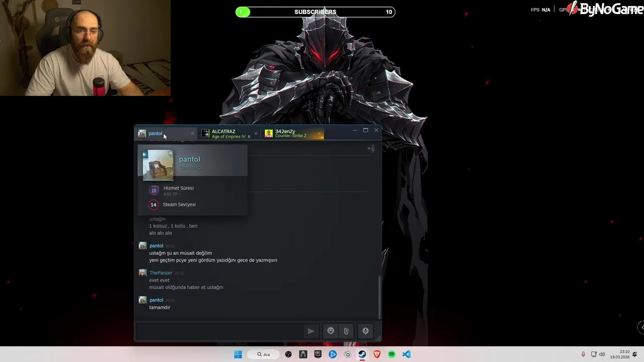
Task: Close the pantol chat tab
Action: (192, 133)
